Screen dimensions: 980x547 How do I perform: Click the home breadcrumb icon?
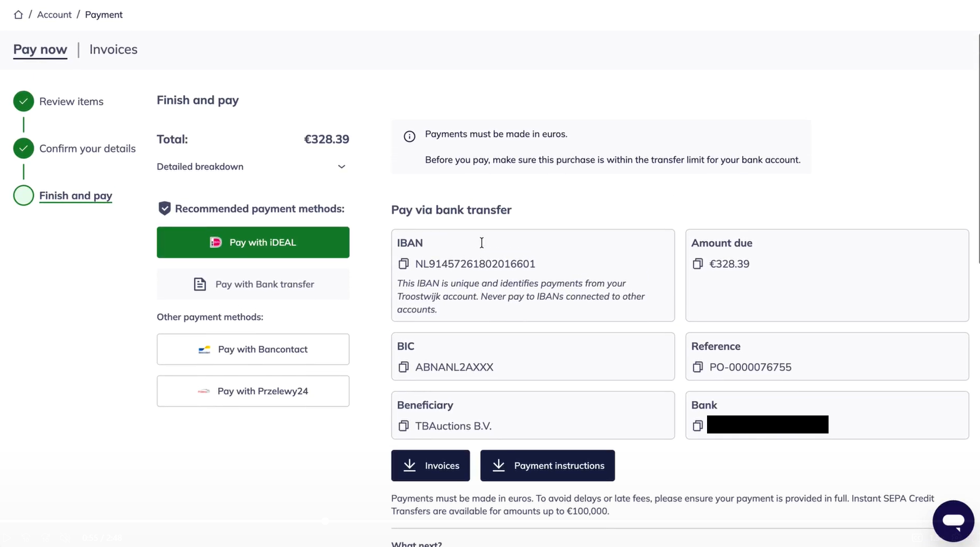(18, 15)
